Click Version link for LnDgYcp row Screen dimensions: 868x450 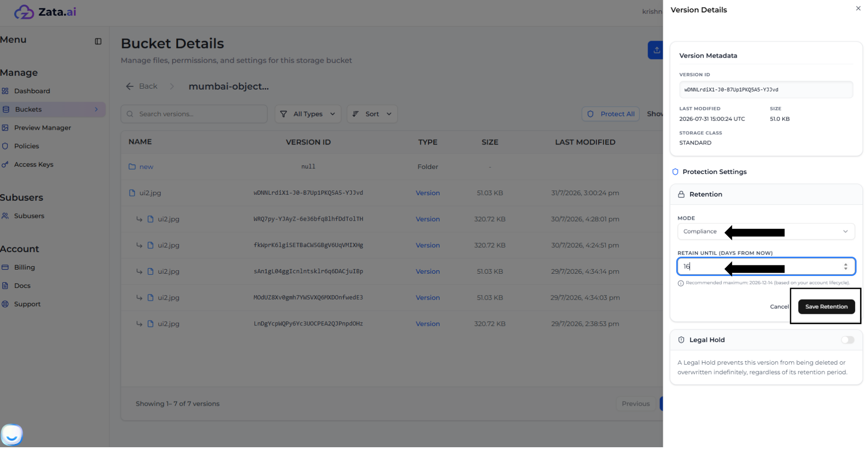click(x=428, y=324)
